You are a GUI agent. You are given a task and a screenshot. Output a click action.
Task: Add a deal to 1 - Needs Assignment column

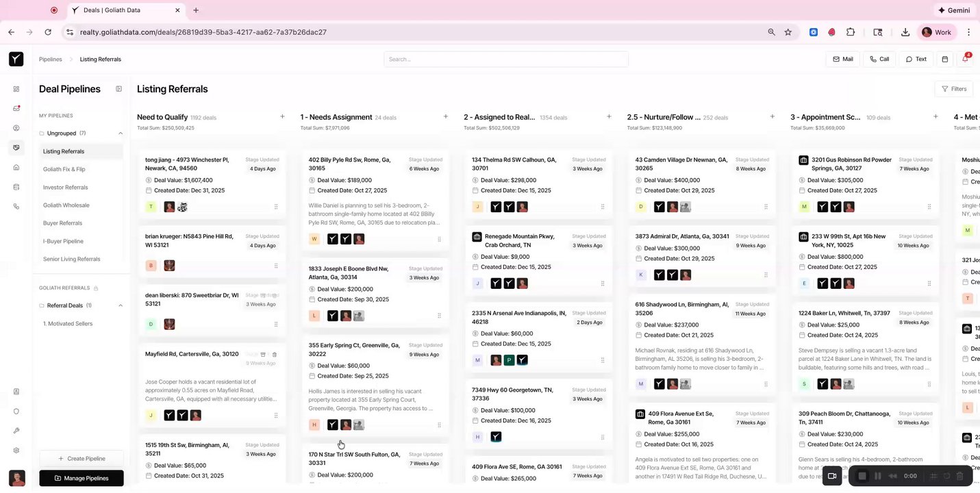446,117
